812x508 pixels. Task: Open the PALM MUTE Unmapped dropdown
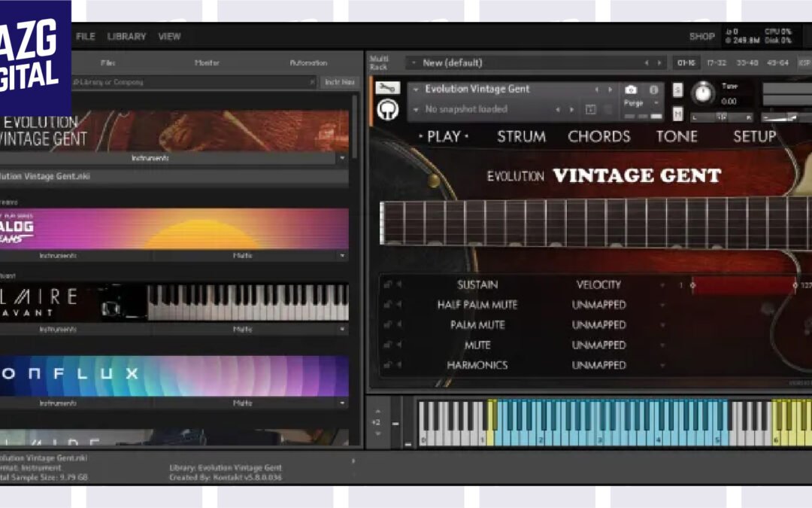coord(662,325)
